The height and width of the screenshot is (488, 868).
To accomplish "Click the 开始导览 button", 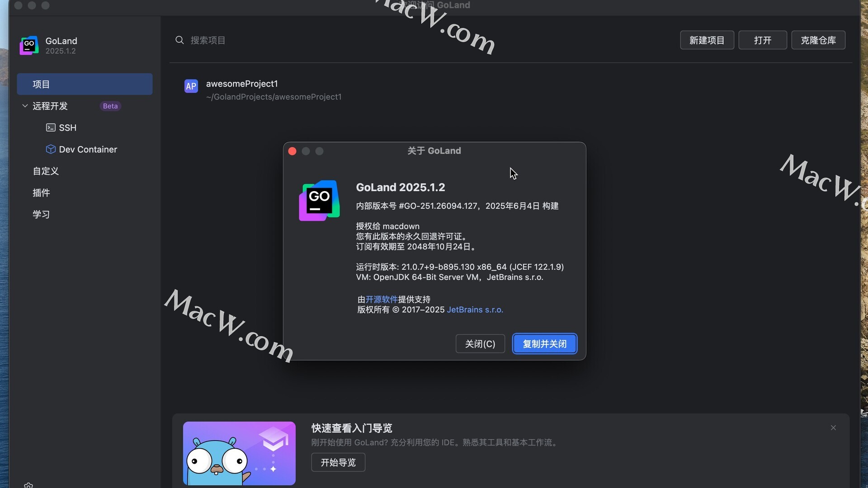I will tap(338, 462).
